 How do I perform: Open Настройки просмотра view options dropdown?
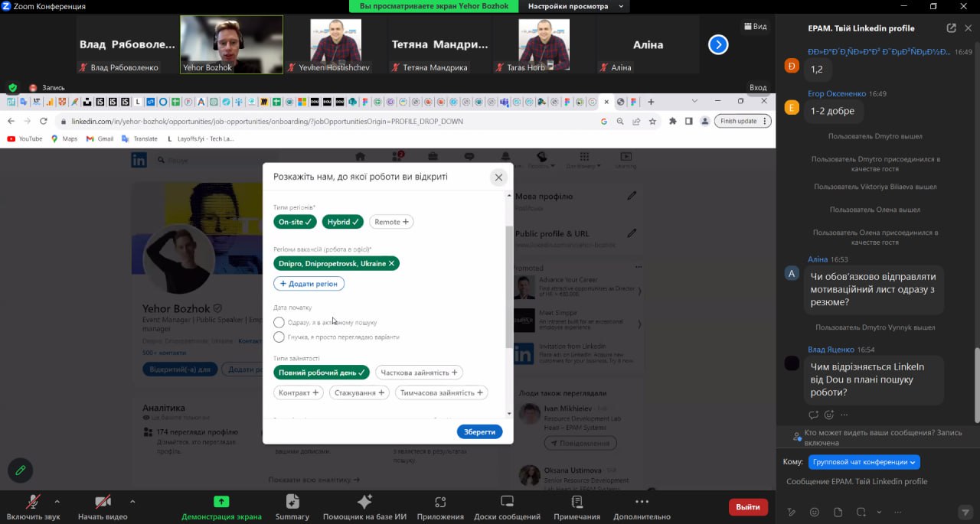(573, 6)
